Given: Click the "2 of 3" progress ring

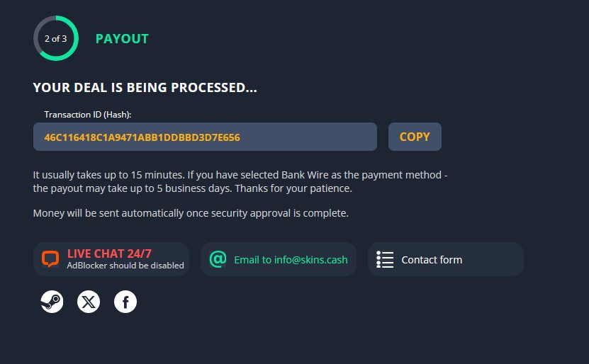Looking at the screenshot, I should coord(55,38).
